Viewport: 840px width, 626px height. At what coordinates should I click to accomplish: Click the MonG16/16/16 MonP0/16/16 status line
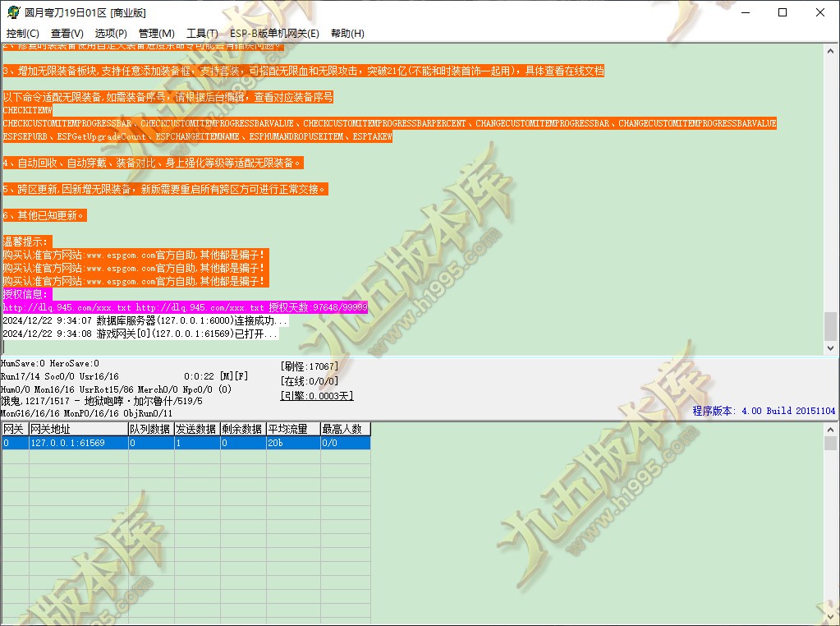(86, 413)
